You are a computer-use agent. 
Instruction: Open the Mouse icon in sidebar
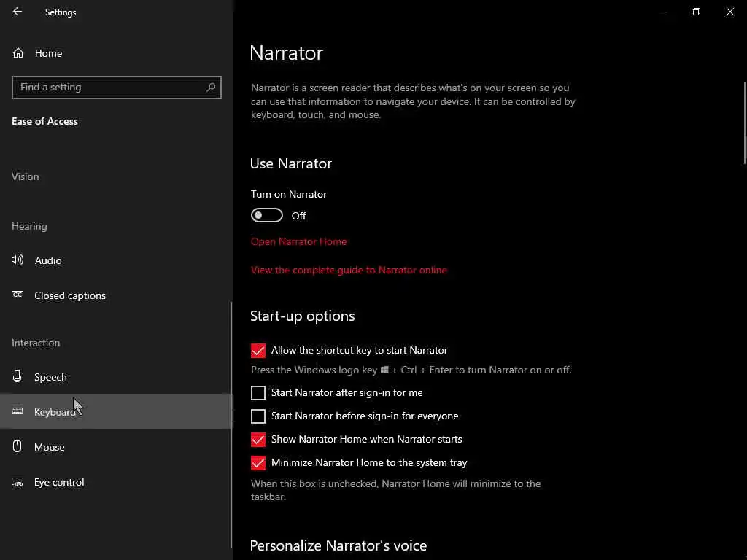[x=18, y=447]
